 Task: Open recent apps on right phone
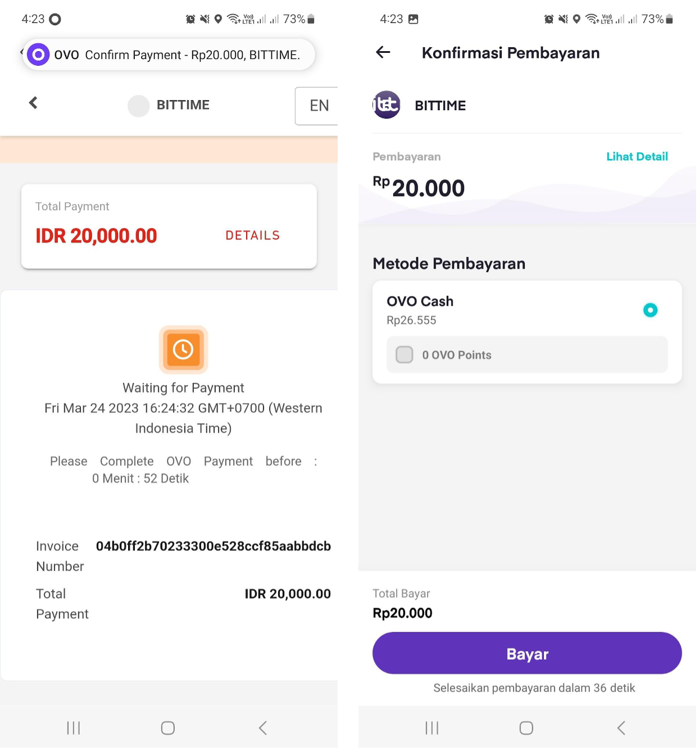pyautogui.click(x=432, y=728)
